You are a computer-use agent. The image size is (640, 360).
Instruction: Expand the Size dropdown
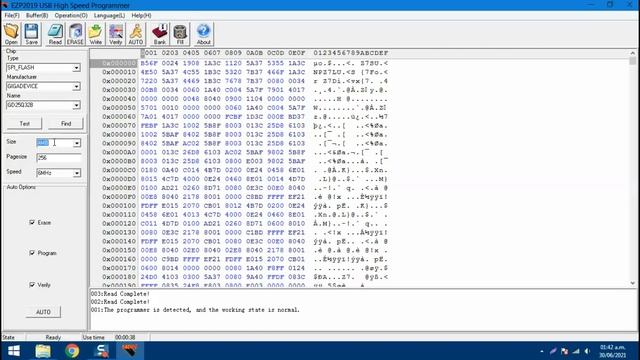point(77,143)
